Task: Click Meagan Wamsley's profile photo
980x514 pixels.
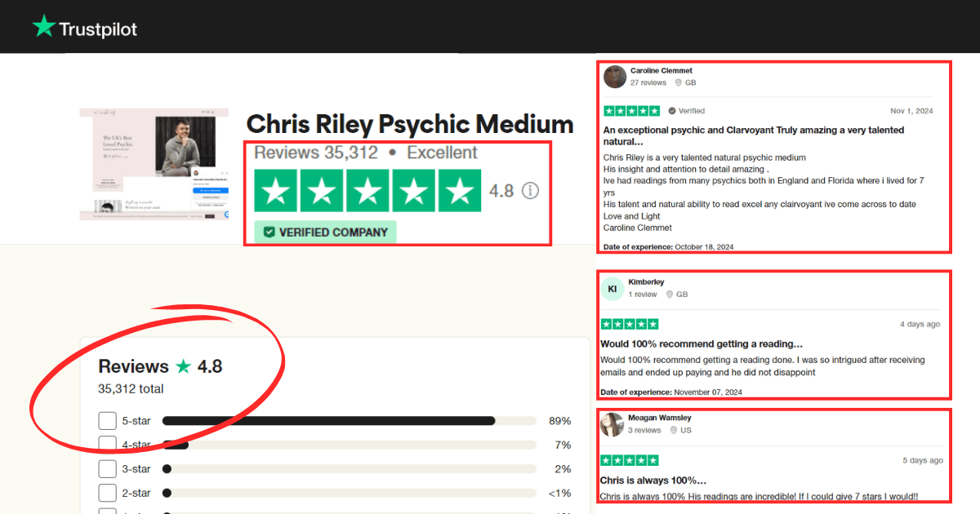Action: [x=612, y=424]
